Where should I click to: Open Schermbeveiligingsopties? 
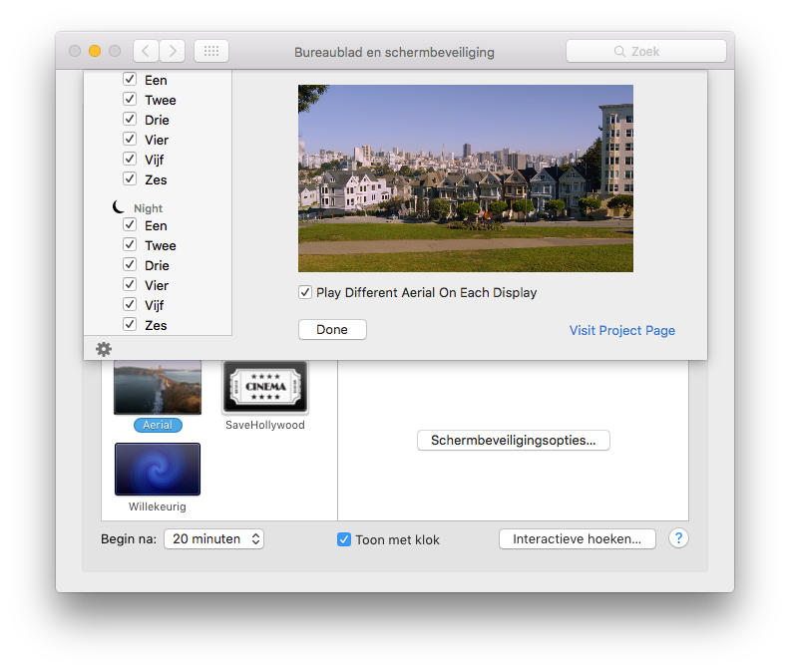(x=514, y=441)
